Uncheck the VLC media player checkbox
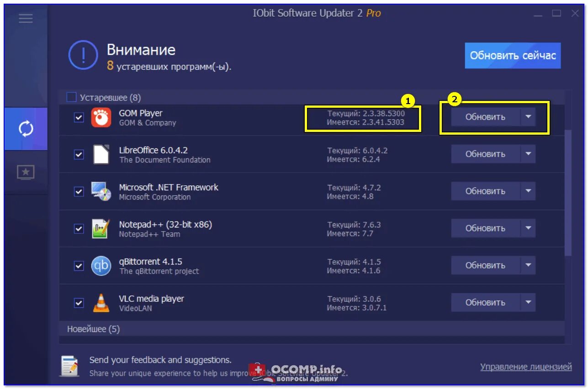The image size is (588, 389). tap(79, 303)
